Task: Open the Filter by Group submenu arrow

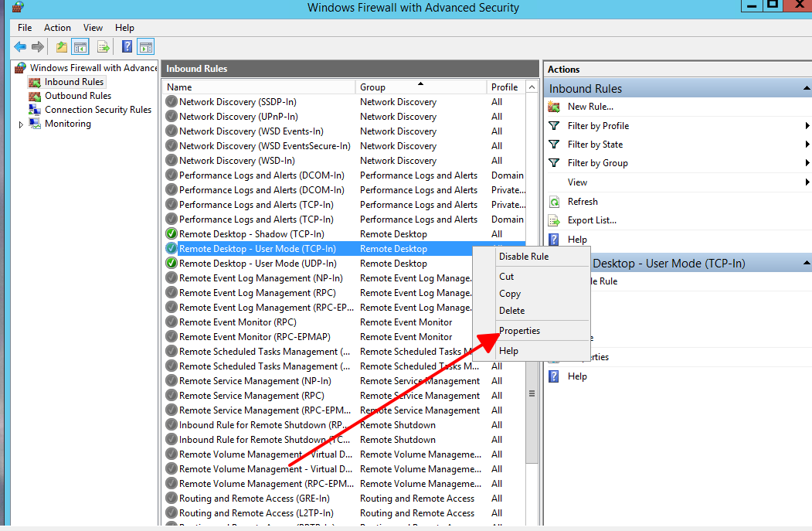Action: pos(807,163)
